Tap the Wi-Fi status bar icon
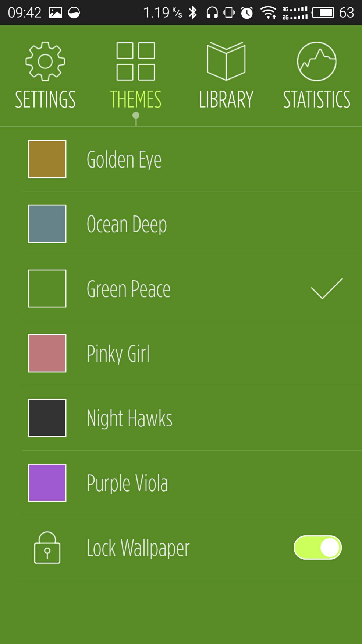The image size is (362, 644). click(x=269, y=13)
